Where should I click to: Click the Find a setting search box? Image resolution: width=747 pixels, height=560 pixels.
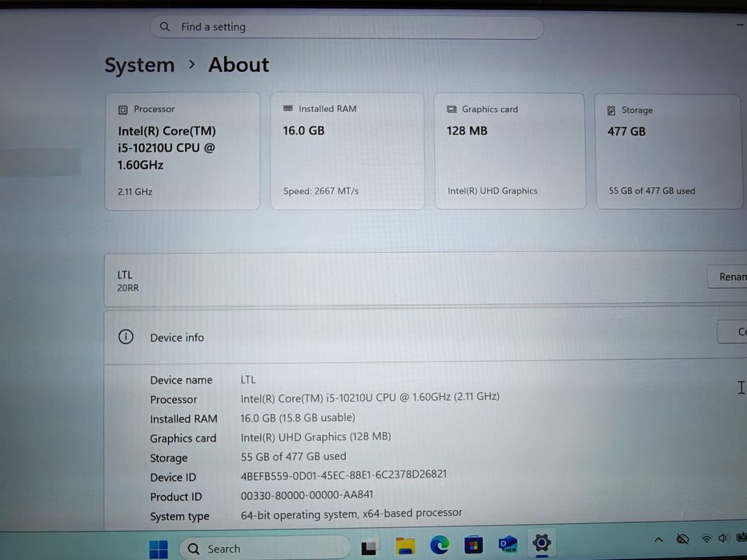point(347,27)
